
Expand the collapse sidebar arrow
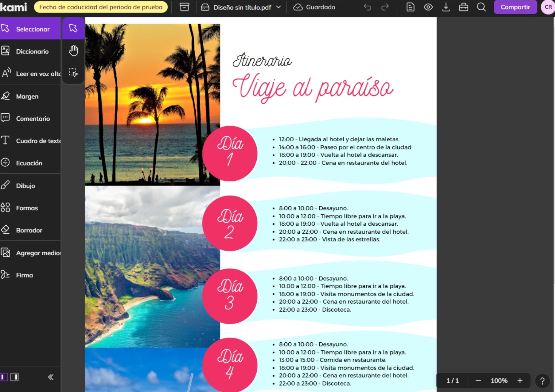pyautogui.click(x=50, y=377)
